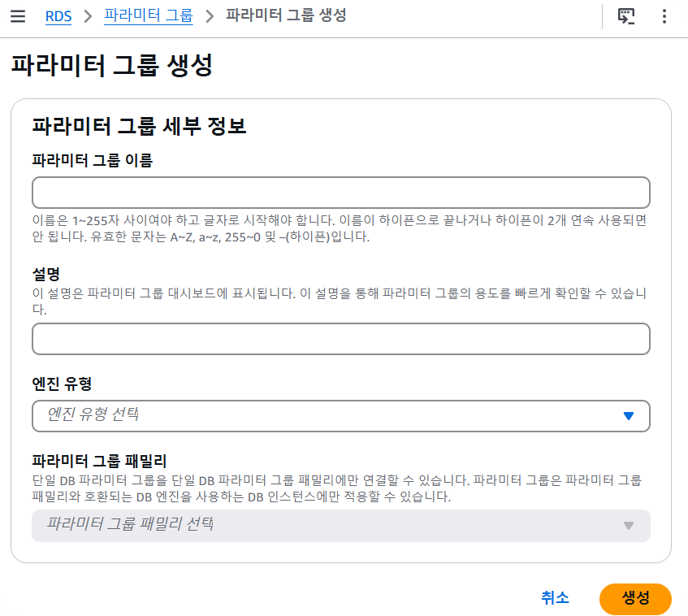Click the 파라미터 그룹 세부 정보 heading
The image size is (688, 616).
[139, 126]
